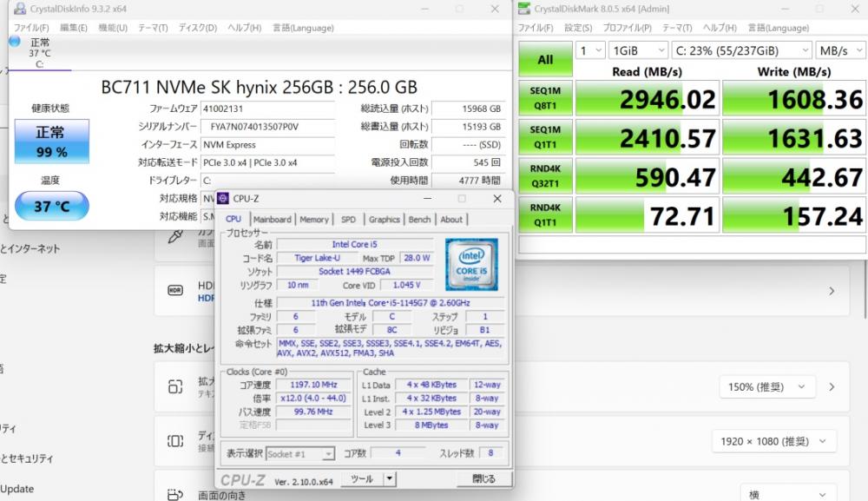
Task: Open test size dropdown showing 1GiB
Action: (x=638, y=51)
